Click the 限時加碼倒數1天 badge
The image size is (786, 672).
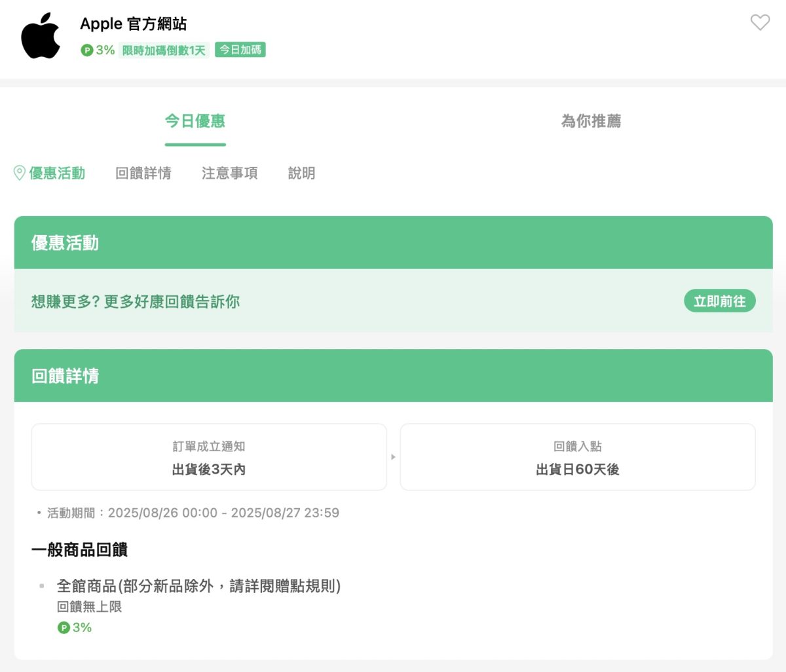tap(164, 50)
